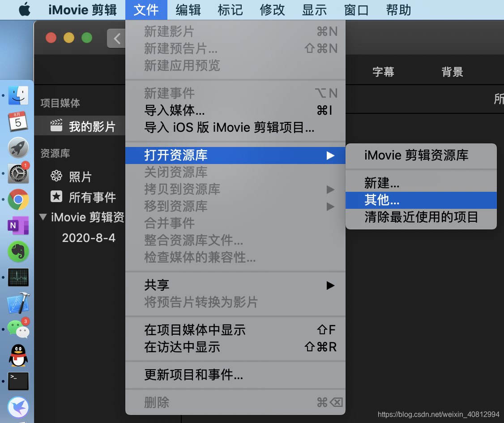Open Xcode from the Dock
Image resolution: width=504 pixels, height=423 pixels.
pos(19,303)
